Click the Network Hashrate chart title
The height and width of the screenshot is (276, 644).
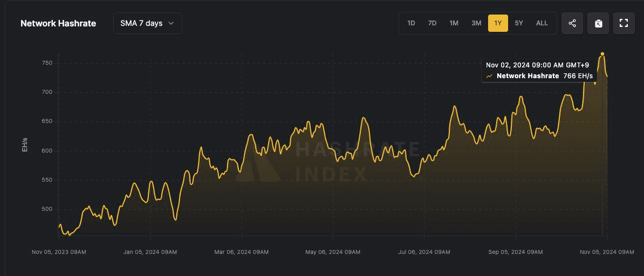(x=58, y=23)
